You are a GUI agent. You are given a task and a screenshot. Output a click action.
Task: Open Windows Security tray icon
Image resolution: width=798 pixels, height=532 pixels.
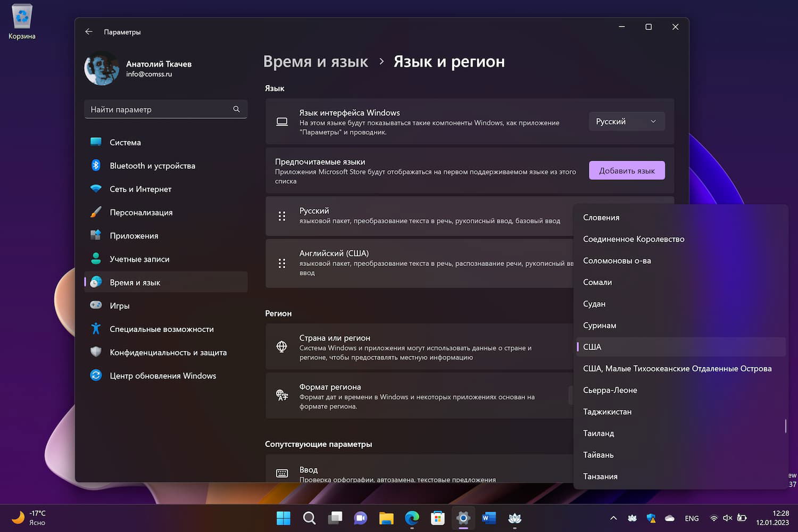coord(651,518)
